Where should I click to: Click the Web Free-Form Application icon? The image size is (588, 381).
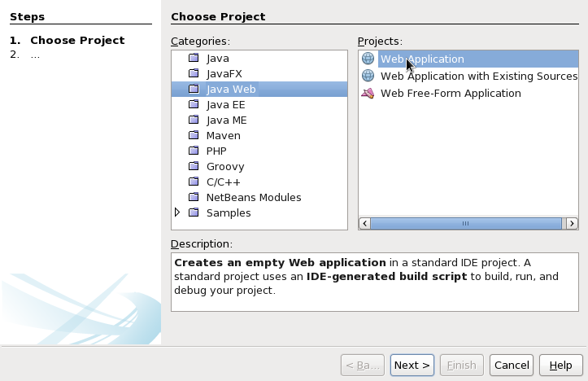368,93
